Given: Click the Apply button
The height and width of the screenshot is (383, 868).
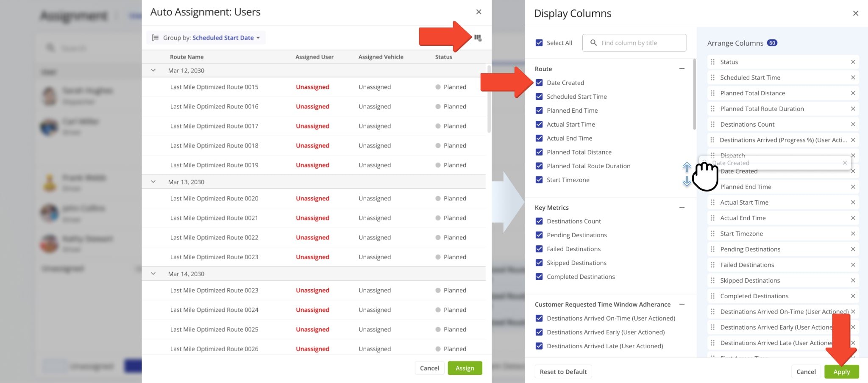Looking at the screenshot, I should point(842,372).
